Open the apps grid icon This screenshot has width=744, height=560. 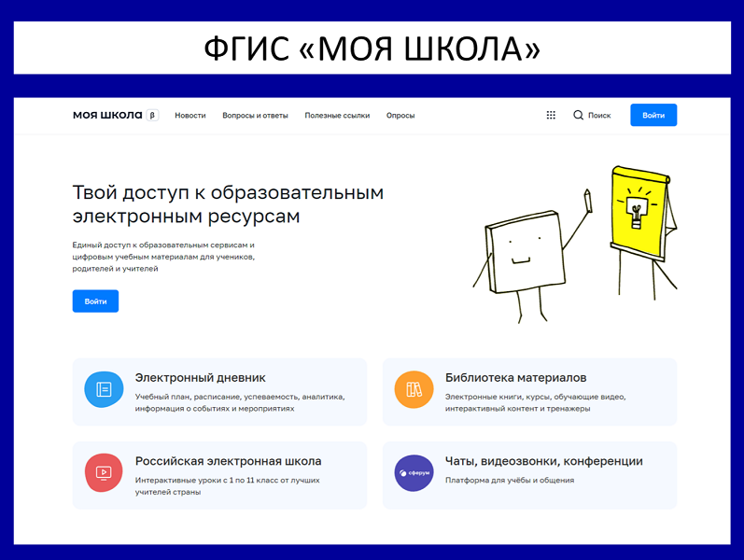pos(551,116)
